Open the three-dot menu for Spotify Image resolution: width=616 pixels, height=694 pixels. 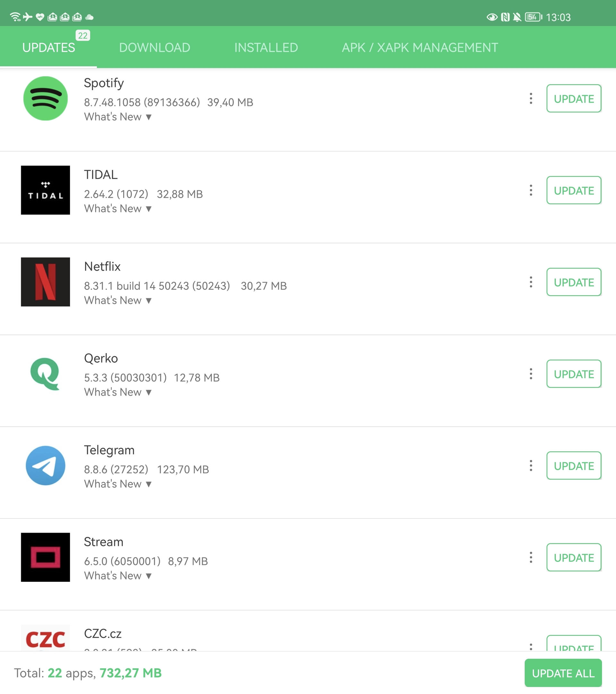(531, 98)
